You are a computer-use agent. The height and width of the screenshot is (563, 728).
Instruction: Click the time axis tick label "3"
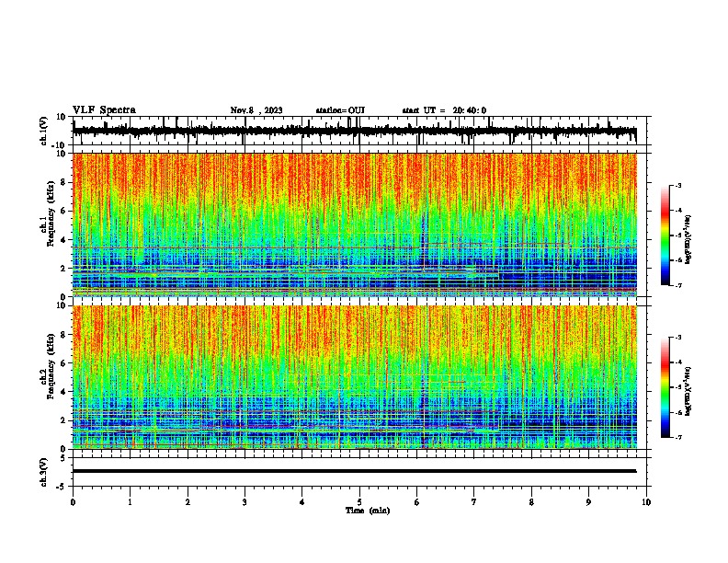tap(245, 502)
